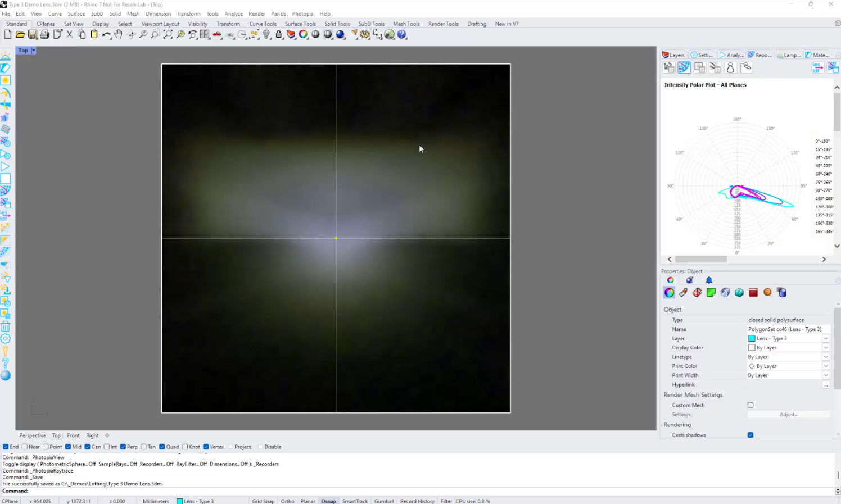Viewport: 841px width, 504px height.
Task: Click the light bulb icon in toolbar
Action: [x=266, y=35]
